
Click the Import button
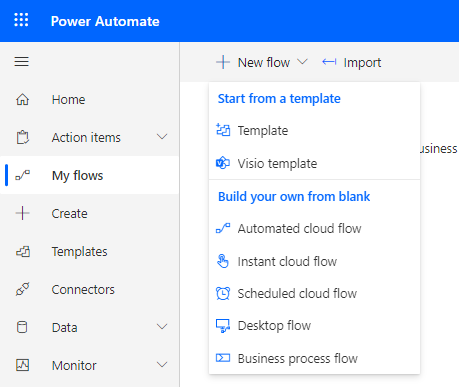[x=352, y=62]
